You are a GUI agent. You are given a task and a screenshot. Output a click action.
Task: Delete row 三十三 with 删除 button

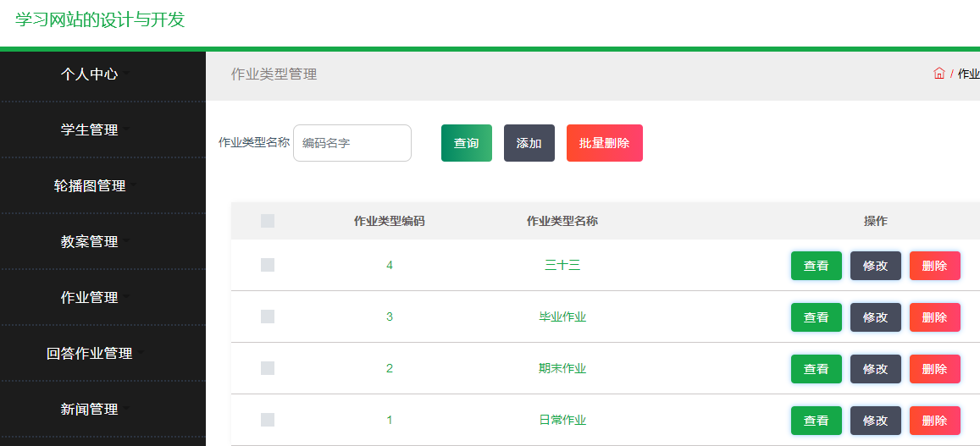935,266
